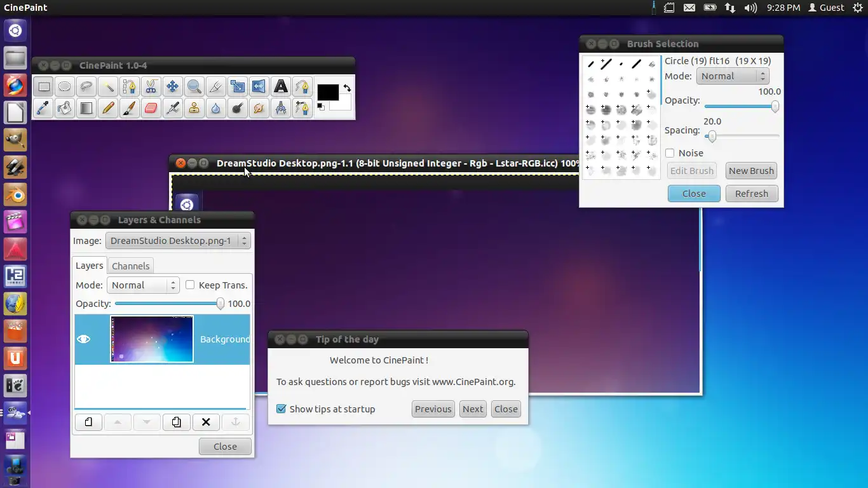The image size is (868, 488).
Task: Adjust the brush Opacity slider
Action: (x=742, y=107)
